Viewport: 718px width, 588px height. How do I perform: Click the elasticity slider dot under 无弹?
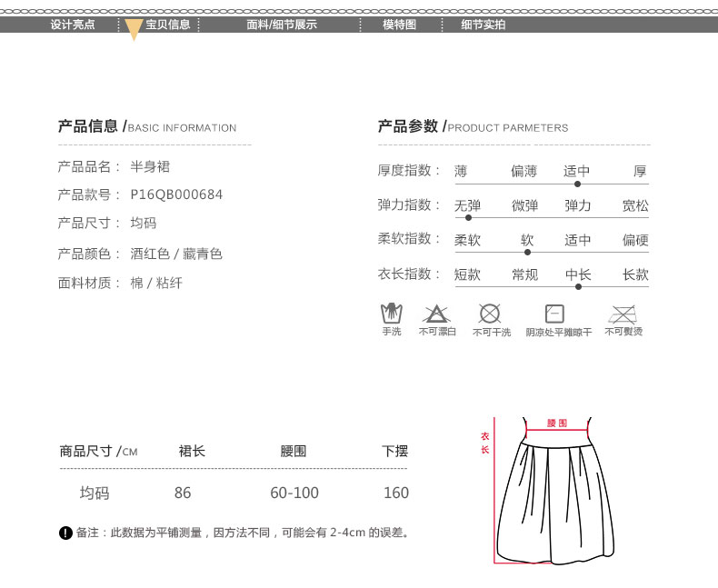coord(468,217)
